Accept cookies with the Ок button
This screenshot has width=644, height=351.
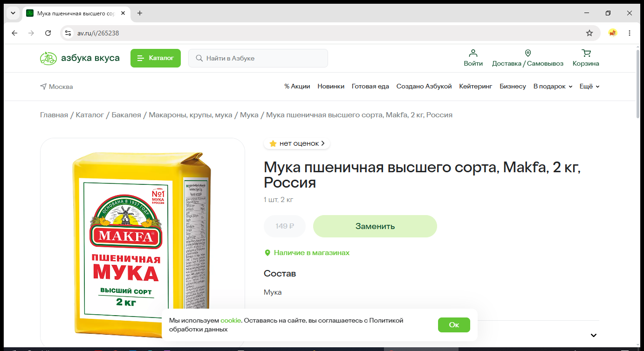coord(454,325)
